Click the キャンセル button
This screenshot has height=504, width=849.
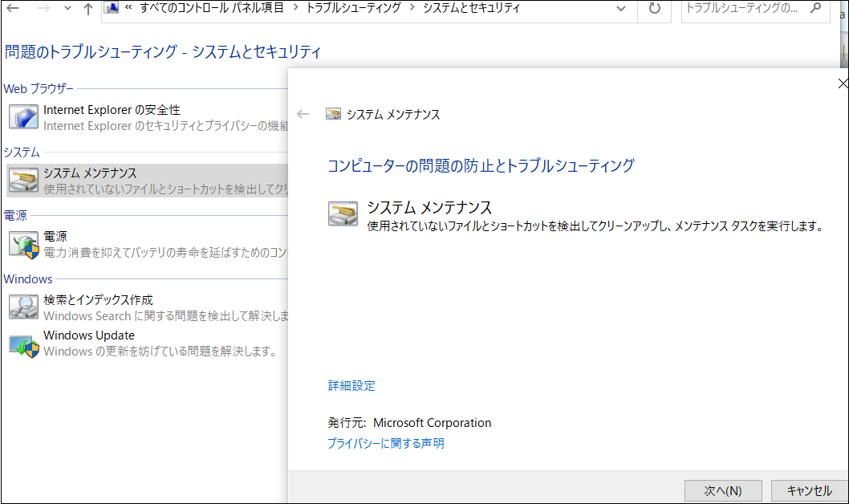(x=809, y=490)
